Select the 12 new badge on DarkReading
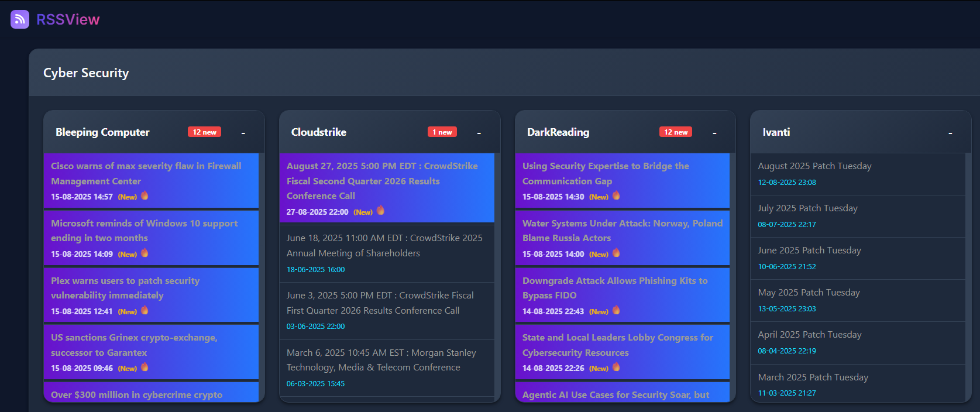This screenshot has height=412, width=980. click(675, 132)
